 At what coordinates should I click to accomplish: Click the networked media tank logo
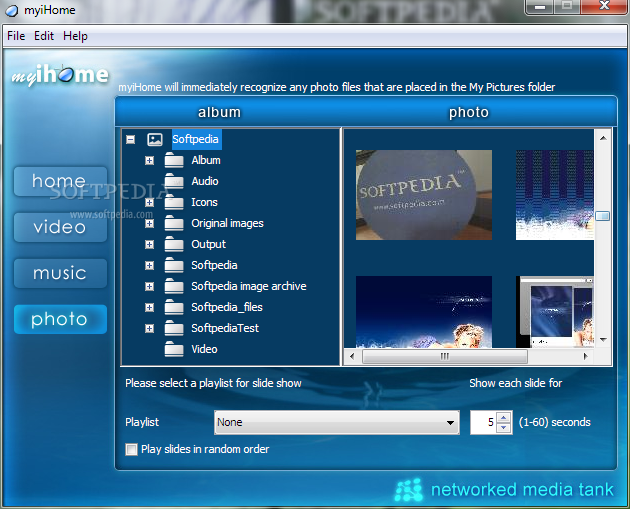click(504, 490)
